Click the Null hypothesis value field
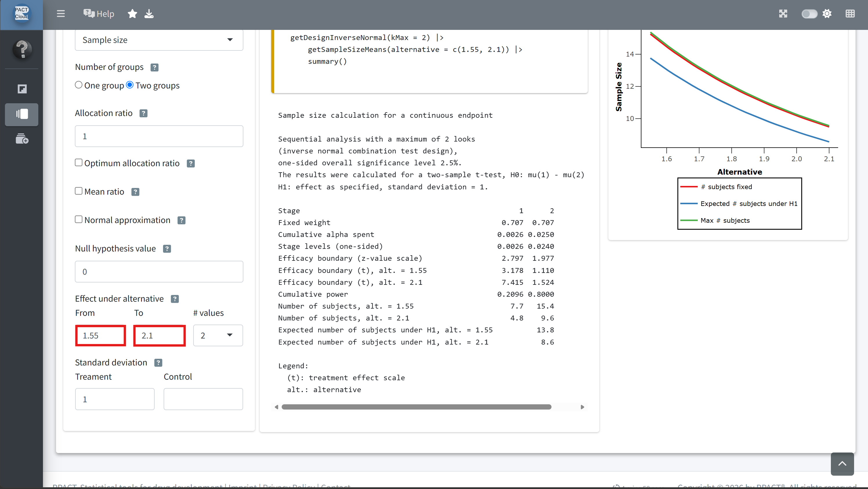The image size is (868, 489). [159, 271]
